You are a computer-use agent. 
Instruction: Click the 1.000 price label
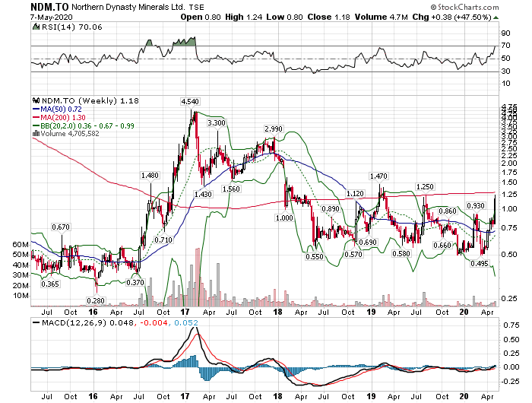284,217
